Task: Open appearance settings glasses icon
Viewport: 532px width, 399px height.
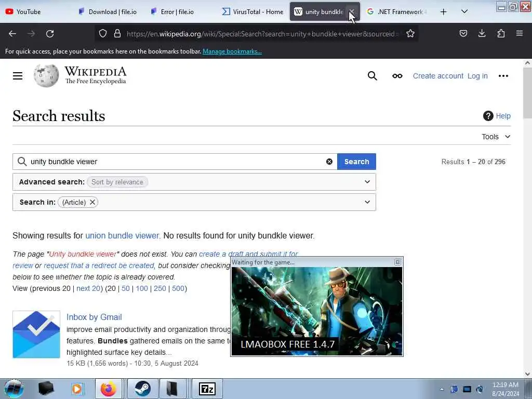Action: click(x=397, y=76)
